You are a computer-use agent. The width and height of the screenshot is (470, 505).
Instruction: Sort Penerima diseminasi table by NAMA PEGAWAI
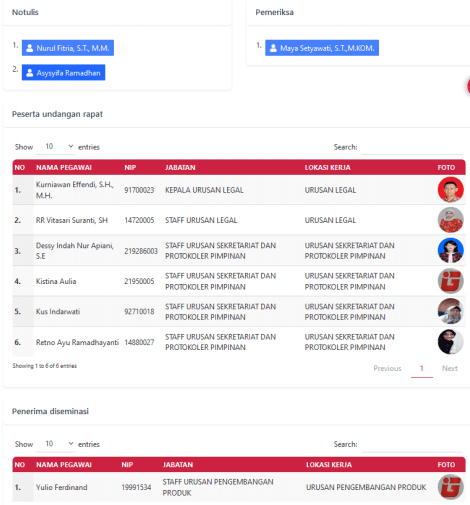click(64, 465)
